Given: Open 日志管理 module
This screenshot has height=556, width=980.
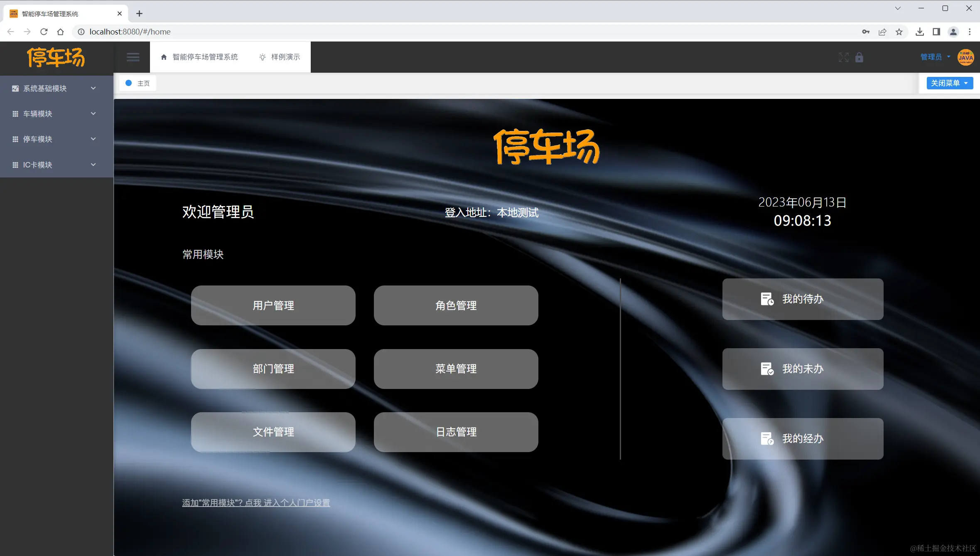Looking at the screenshot, I should click(456, 432).
